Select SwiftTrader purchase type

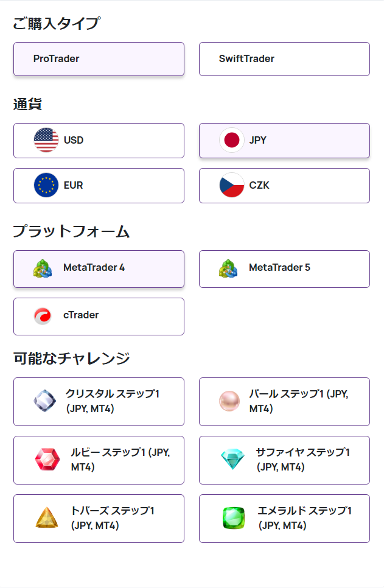pyautogui.click(x=284, y=59)
